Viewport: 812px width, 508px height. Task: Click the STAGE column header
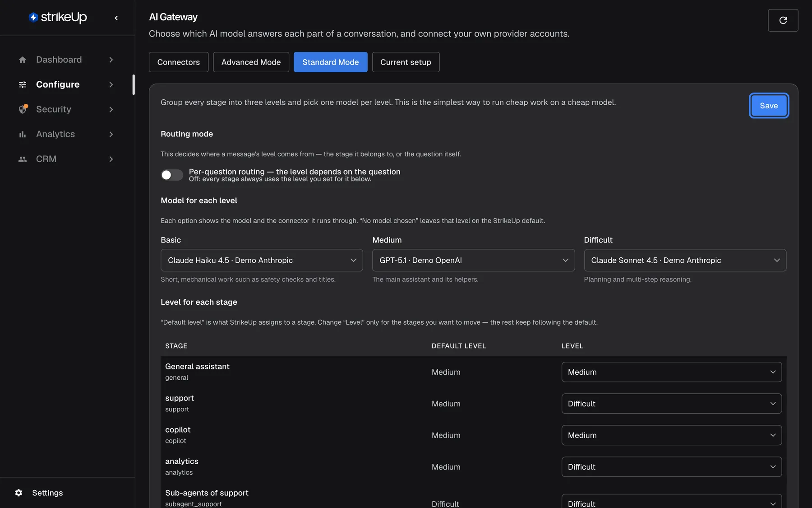176,346
